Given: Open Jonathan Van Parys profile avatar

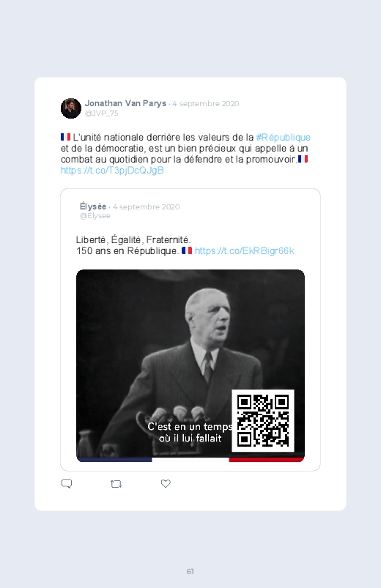Looking at the screenshot, I should 71,108.
